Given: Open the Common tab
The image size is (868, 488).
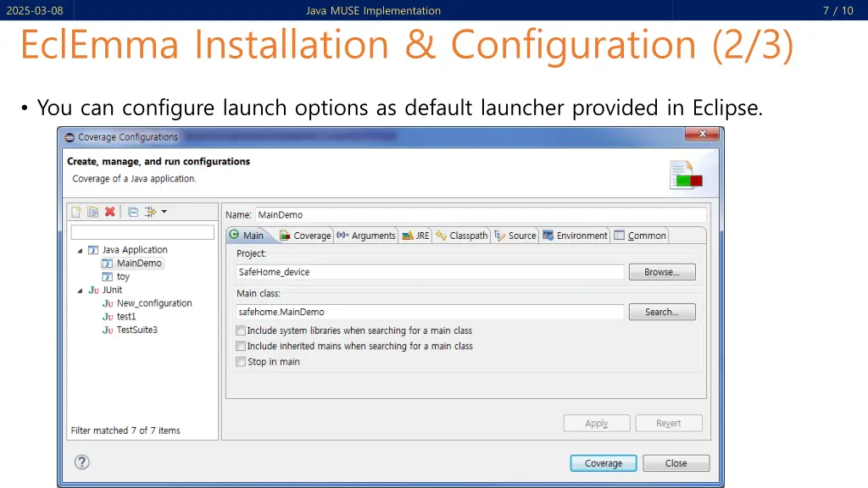Looking at the screenshot, I should [x=639, y=236].
